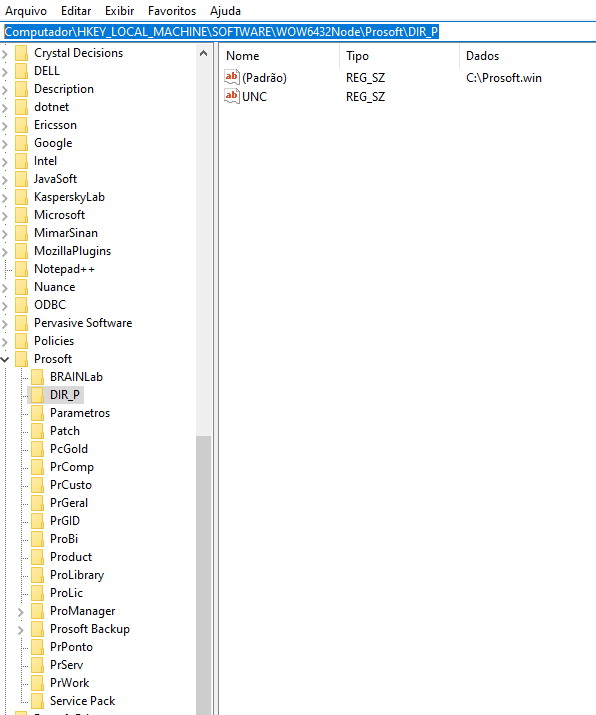The height and width of the screenshot is (715, 596).
Task: Click the PcGold folder icon
Action: click(x=37, y=449)
